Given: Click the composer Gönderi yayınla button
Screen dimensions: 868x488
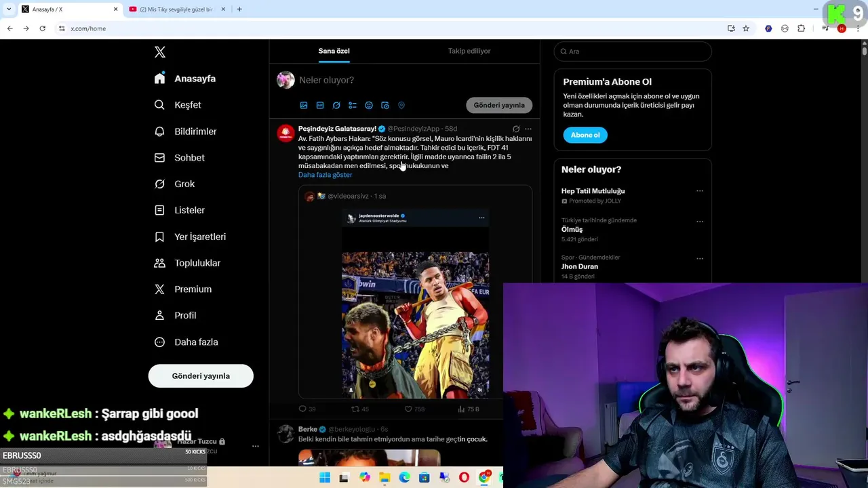Looking at the screenshot, I should (x=499, y=105).
